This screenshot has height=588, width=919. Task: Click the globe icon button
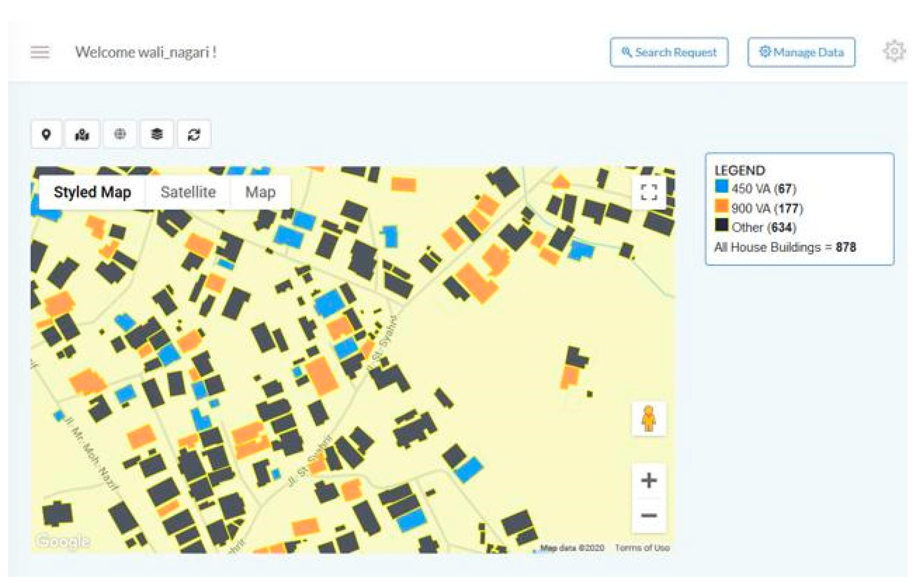[x=120, y=134]
